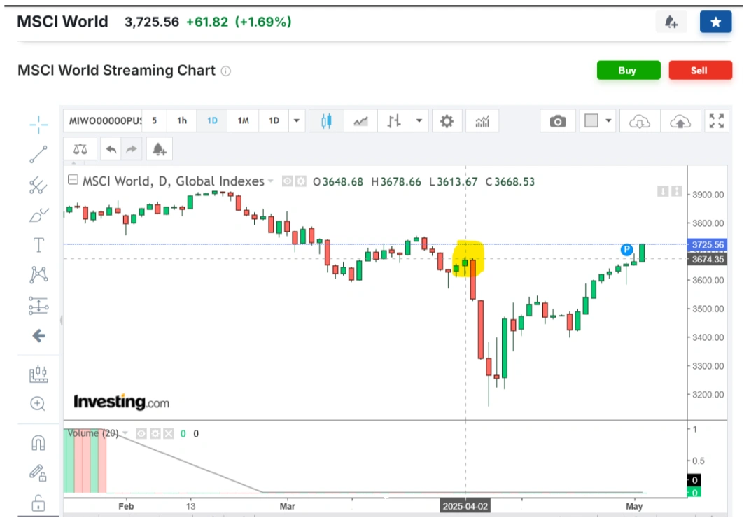Click the Sell button

700,71
